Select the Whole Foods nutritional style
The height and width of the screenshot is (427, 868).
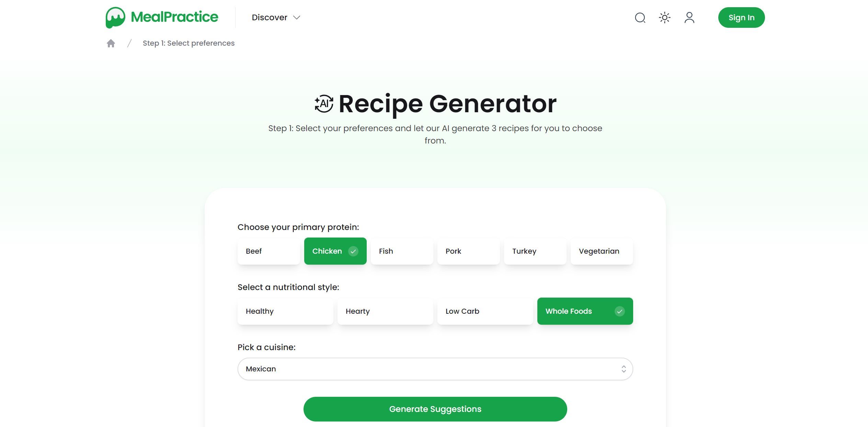[585, 311]
